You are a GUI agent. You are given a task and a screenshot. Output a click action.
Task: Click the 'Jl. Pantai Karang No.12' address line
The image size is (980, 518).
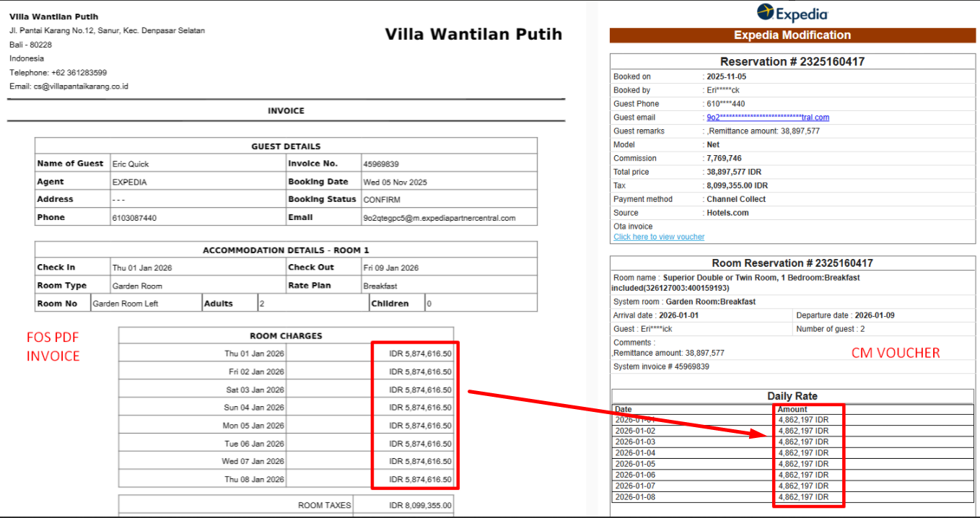[107, 31]
